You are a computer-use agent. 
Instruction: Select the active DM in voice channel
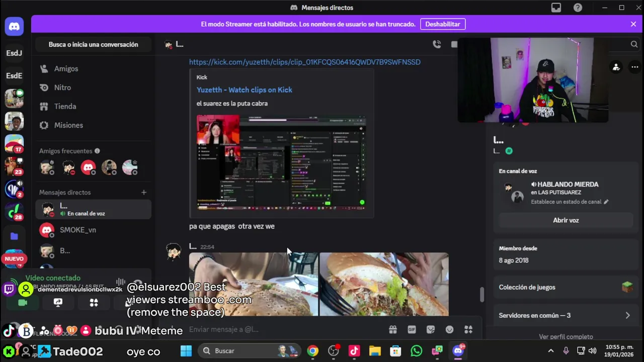click(x=93, y=209)
